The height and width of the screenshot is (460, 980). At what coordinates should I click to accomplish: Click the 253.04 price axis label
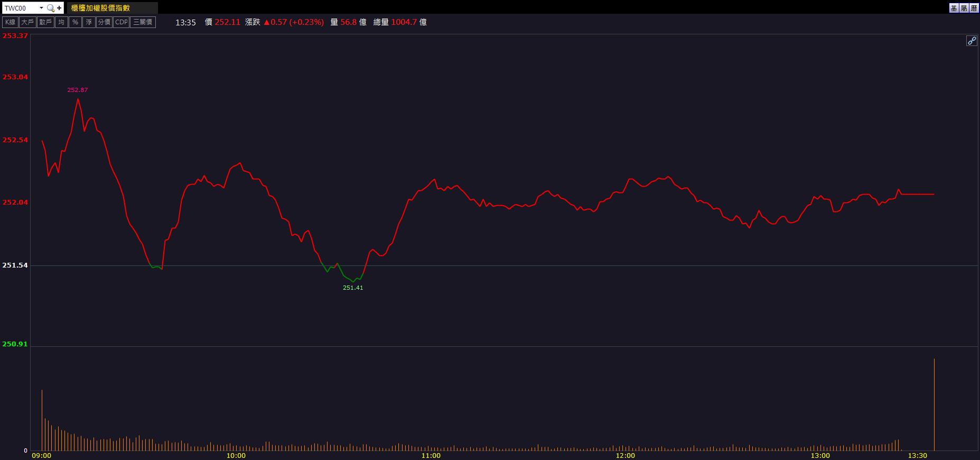pyautogui.click(x=15, y=77)
